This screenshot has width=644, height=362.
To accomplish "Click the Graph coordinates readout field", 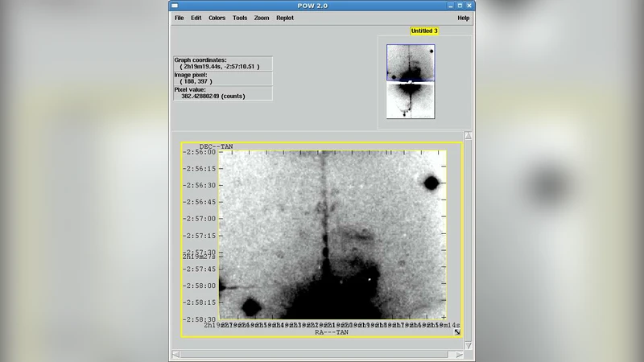I will [x=223, y=64].
